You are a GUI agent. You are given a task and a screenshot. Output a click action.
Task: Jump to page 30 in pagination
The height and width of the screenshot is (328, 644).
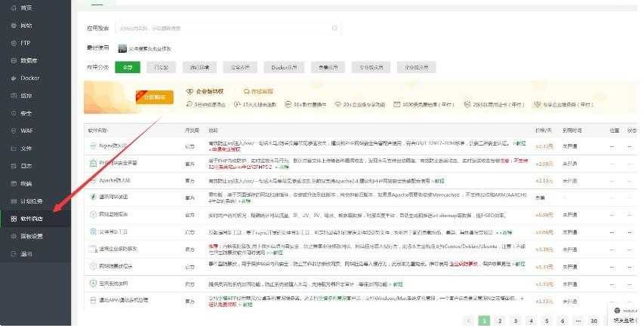pos(594,320)
